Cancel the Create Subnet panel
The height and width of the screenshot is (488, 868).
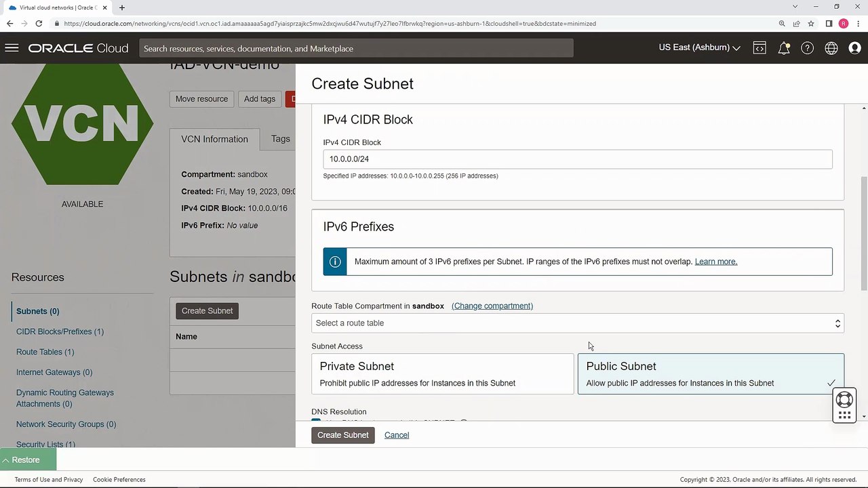click(397, 435)
